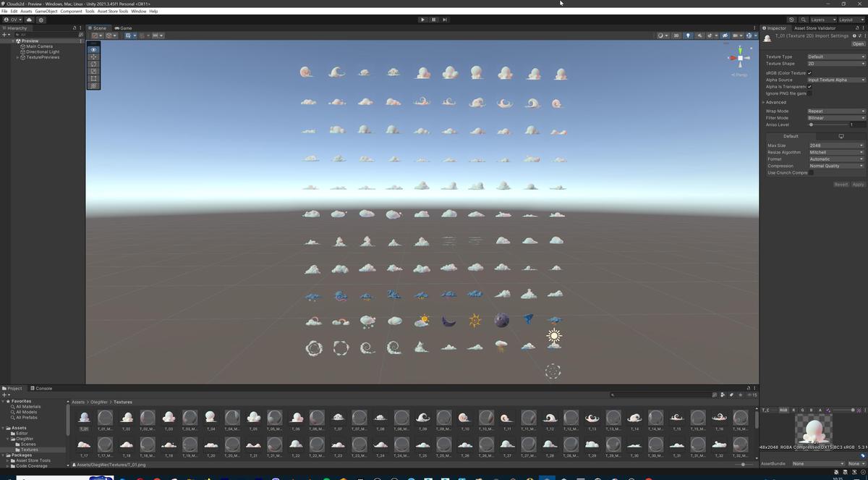Click the Play button to enter Play mode
The height and width of the screenshot is (480, 868).
[x=422, y=20]
